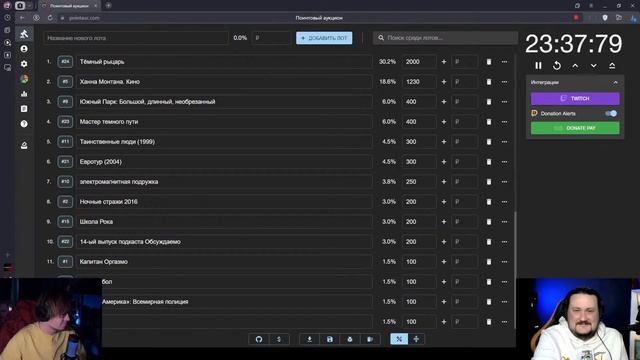Delete the lot Евротур (2004)
Image resolution: width=640 pixels, height=360 pixels.
pyautogui.click(x=489, y=162)
